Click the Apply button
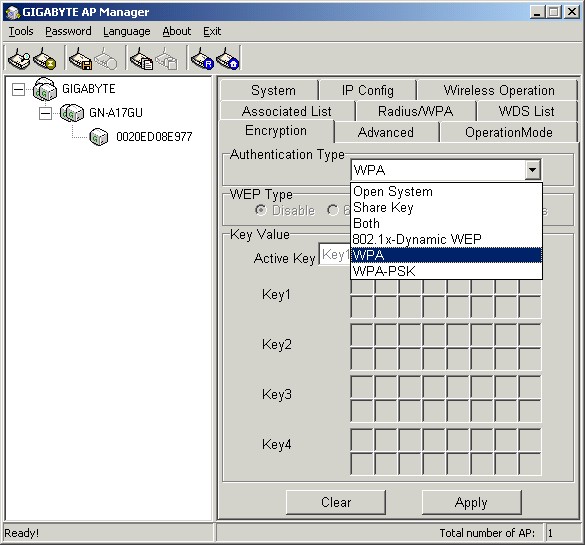Screen dimensions: 585x545 click(x=471, y=502)
